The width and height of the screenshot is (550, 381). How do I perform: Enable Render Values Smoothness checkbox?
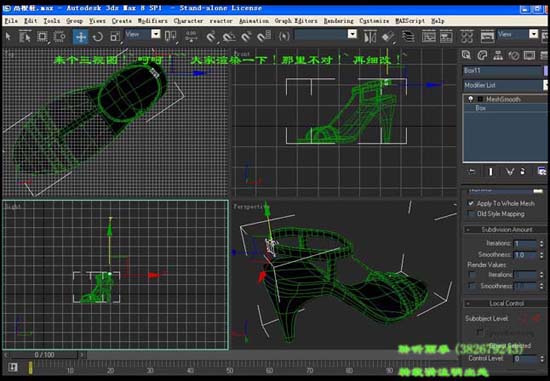click(472, 286)
